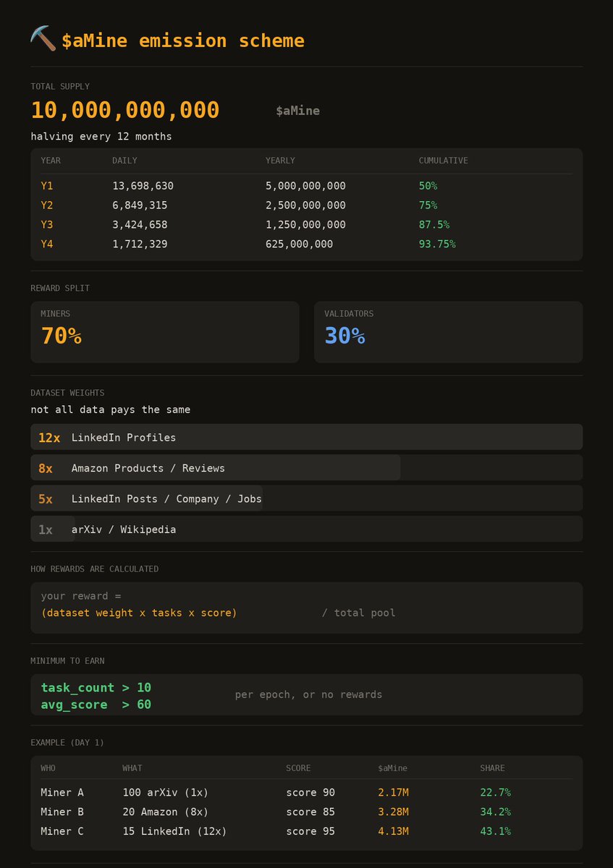Image resolution: width=613 pixels, height=868 pixels.
Task: Select total supply number 10,000,000,000
Action: 125,110
